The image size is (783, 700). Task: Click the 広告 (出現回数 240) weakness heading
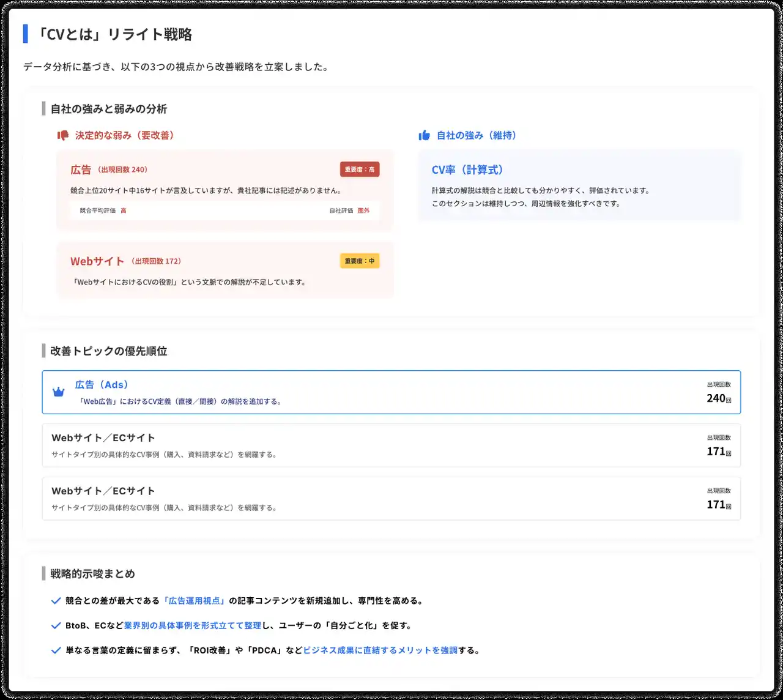click(x=109, y=169)
